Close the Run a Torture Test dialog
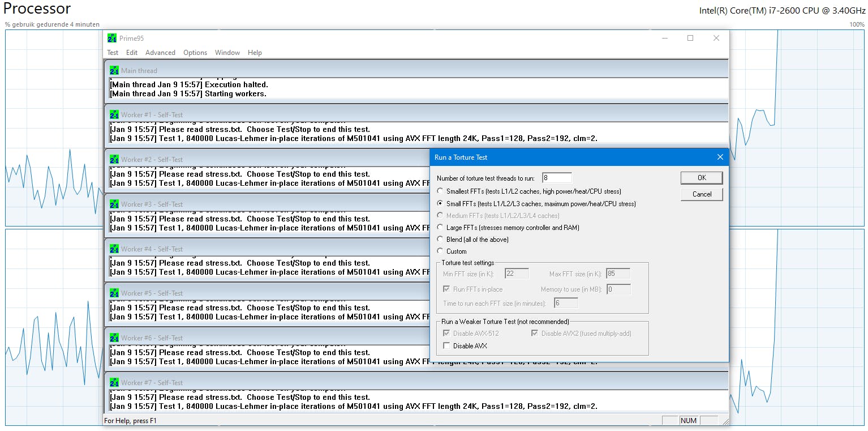The image size is (868, 431). point(720,157)
